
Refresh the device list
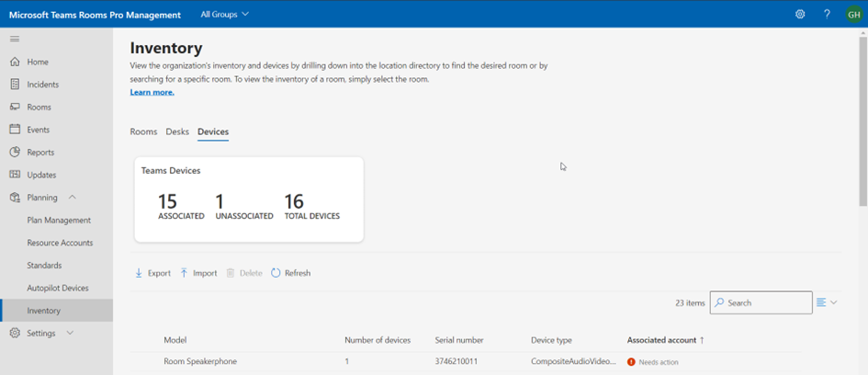pos(291,273)
